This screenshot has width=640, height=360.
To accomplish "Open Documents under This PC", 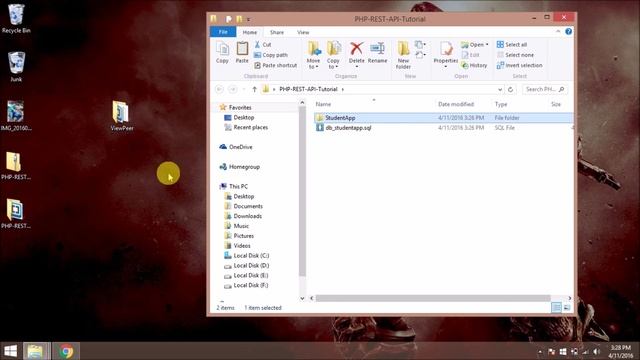I will [248, 207].
